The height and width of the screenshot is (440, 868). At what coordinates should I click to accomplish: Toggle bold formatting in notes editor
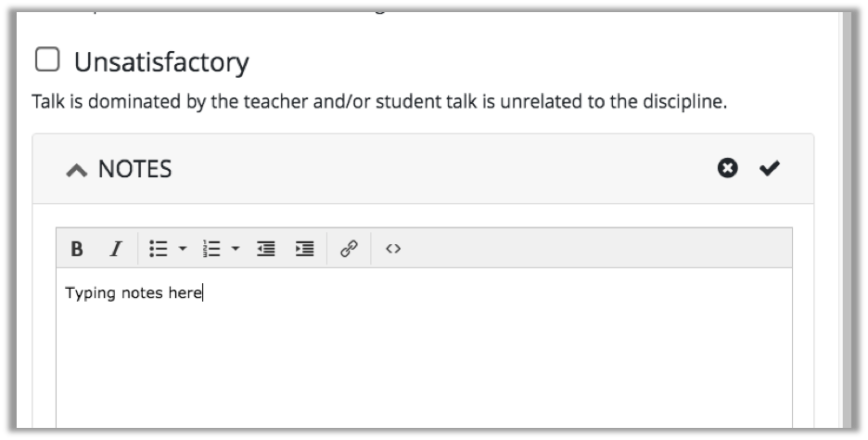[x=77, y=249]
